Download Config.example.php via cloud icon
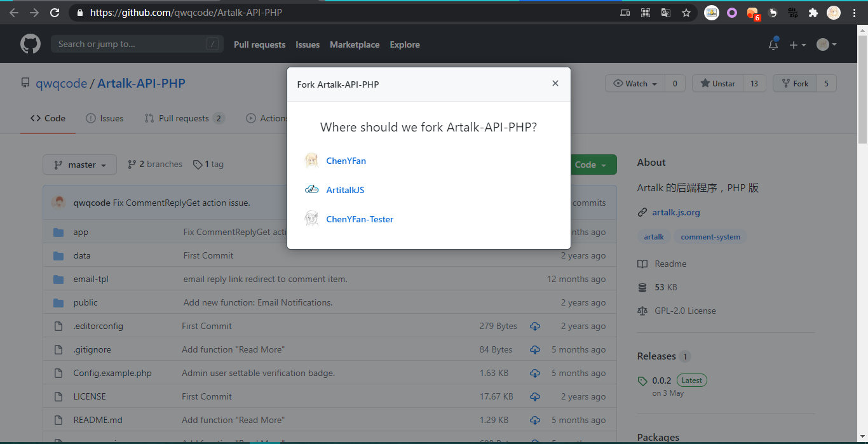 tap(535, 373)
